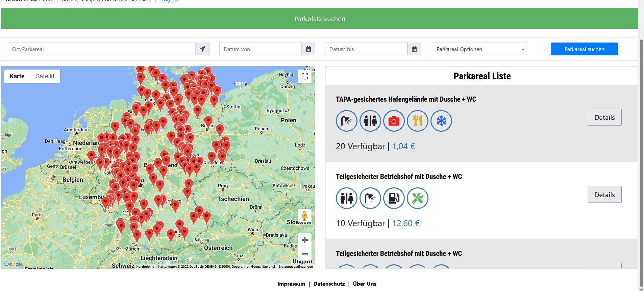Click the map pin nearest Stettin
The width and height of the screenshot is (644, 291).
[x=214, y=101]
